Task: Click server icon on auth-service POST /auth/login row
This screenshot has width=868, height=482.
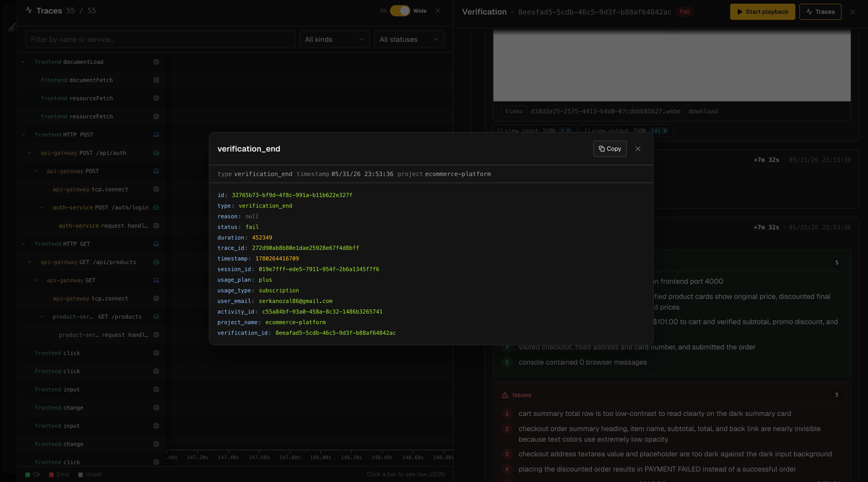Action: pyautogui.click(x=156, y=207)
